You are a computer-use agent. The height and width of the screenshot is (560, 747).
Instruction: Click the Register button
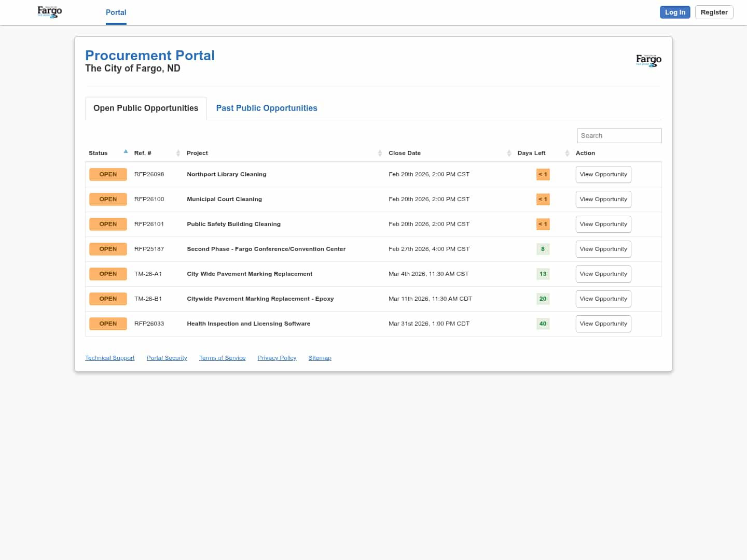[x=714, y=12]
